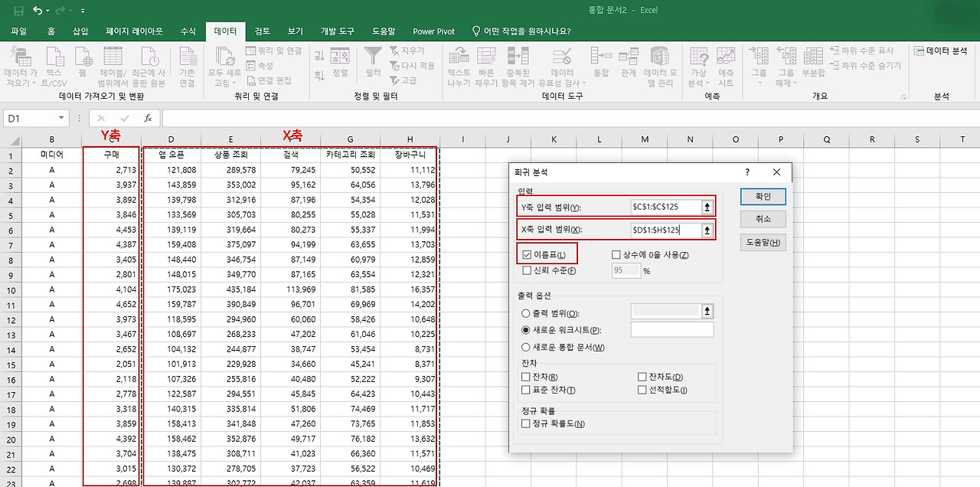Click the 도움말(H) button in the dialog
980x487 pixels.
[763, 243]
